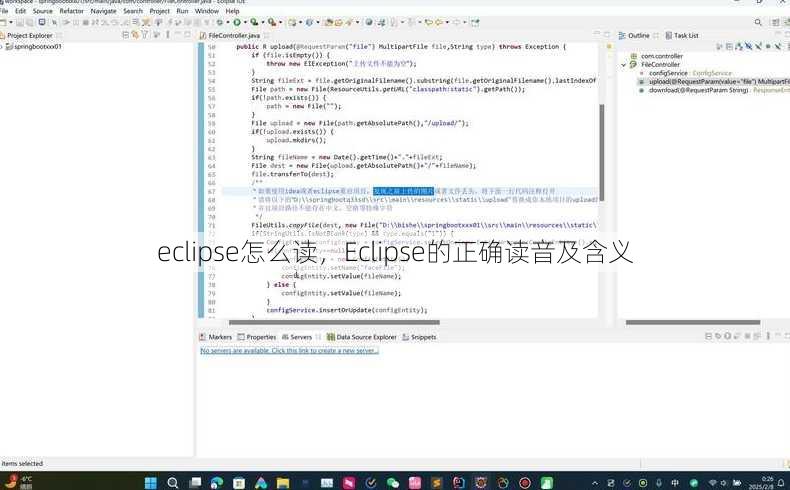Click the Coverage run icon in toolbar
790x490 pixels.
pyautogui.click(x=254, y=22)
